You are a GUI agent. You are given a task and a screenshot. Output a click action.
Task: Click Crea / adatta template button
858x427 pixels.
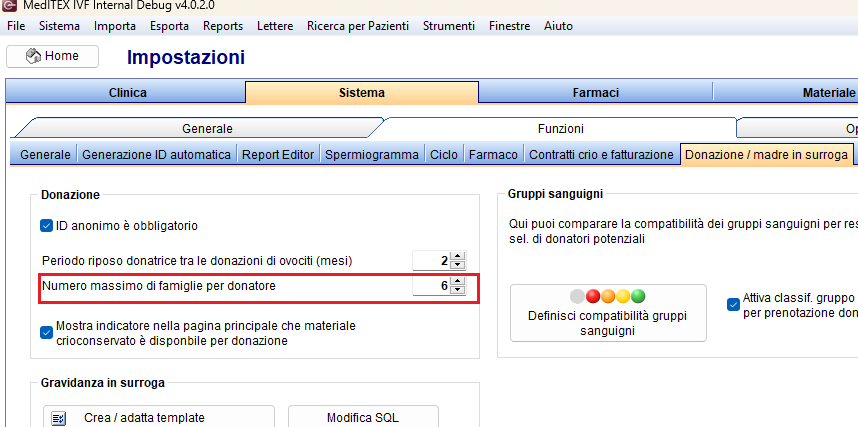pos(159,418)
